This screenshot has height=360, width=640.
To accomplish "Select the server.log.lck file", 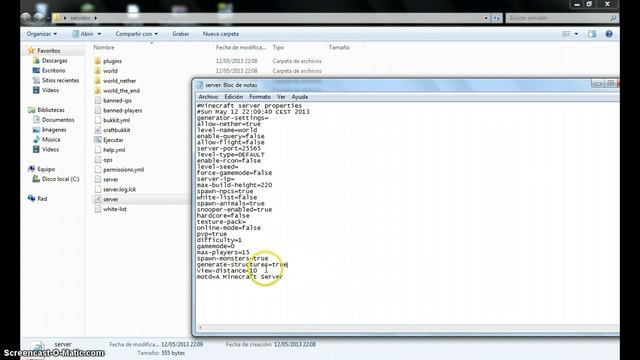I will (x=119, y=189).
